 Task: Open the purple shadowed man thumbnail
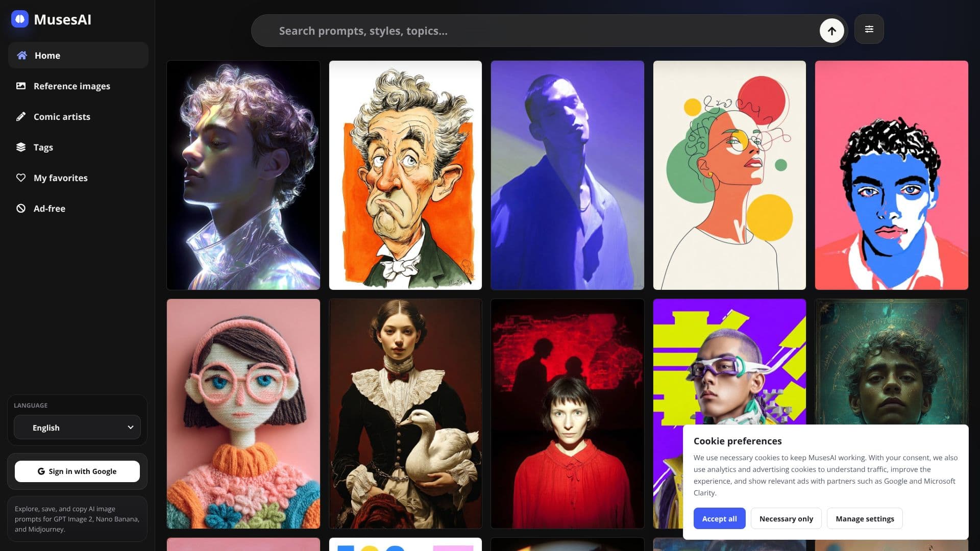point(567,175)
